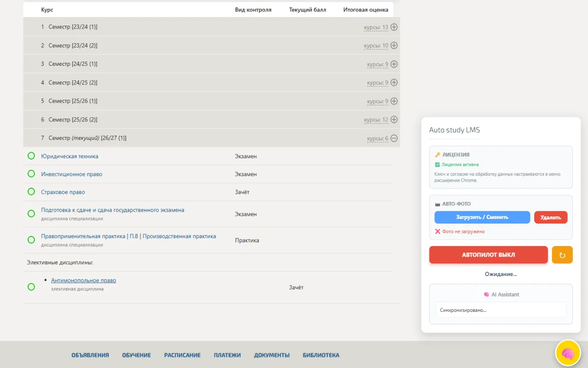The image size is (588, 368).
Task: Expand semester 2 [23/24 (2)] plus icon
Action: [394, 46]
